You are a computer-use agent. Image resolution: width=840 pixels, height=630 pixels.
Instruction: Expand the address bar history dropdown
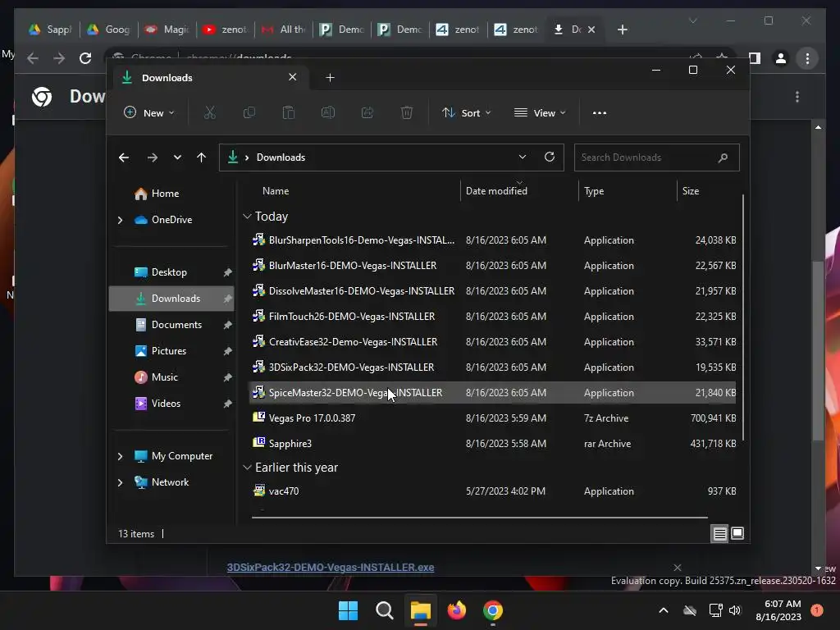tap(522, 157)
